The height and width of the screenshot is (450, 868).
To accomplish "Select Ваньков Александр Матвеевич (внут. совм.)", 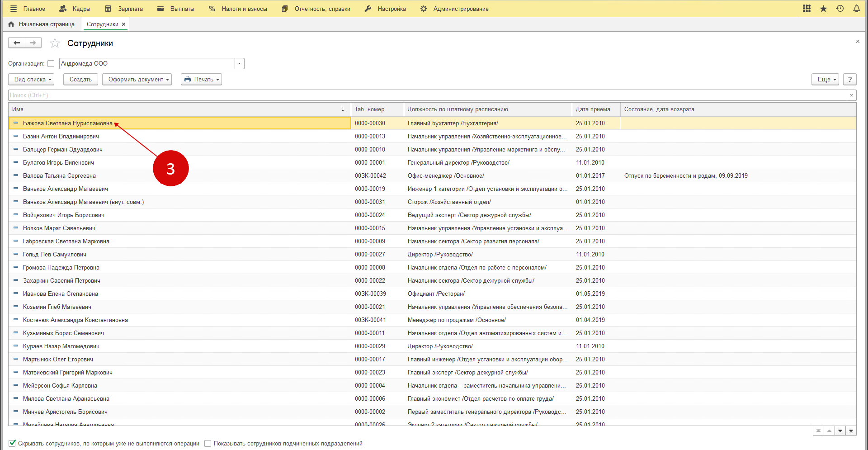I will [x=84, y=202].
